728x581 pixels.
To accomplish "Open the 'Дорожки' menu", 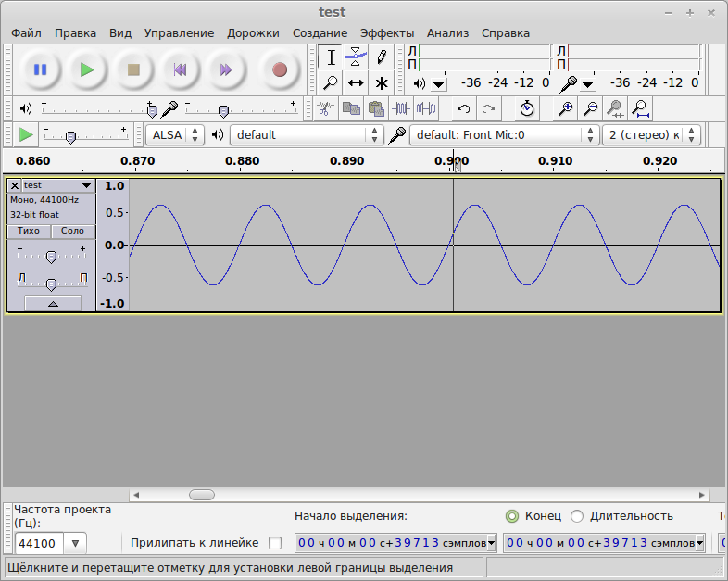I will tap(253, 32).
